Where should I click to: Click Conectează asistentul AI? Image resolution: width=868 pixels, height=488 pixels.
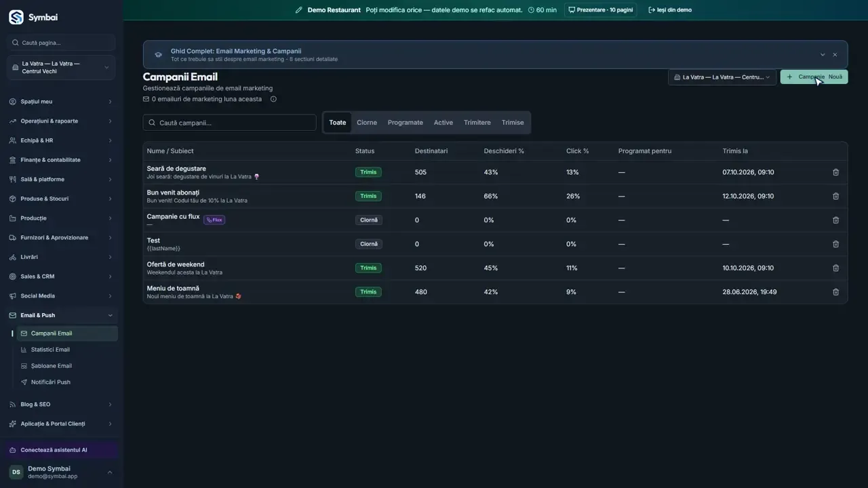pos(61,450)
